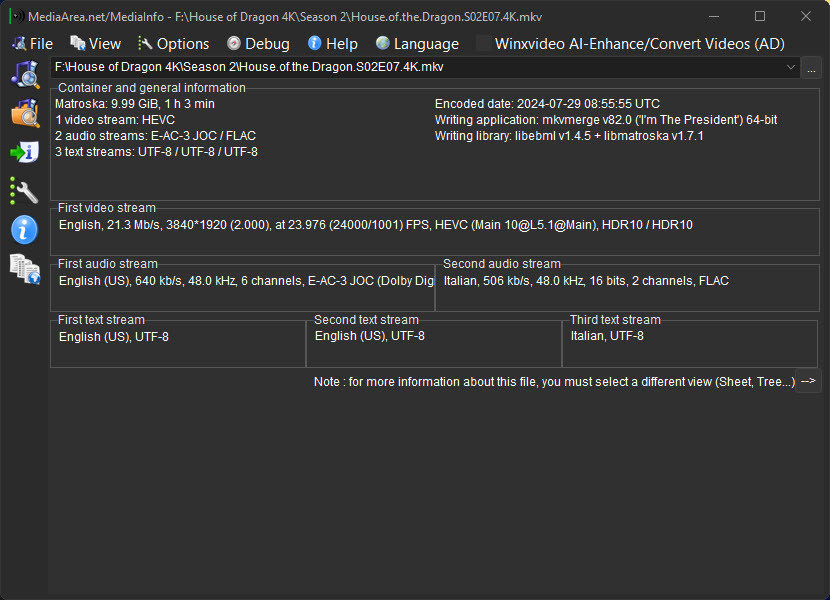
Task: Click the second audio stream Italian FLAC details
Action: coord(586,281)
